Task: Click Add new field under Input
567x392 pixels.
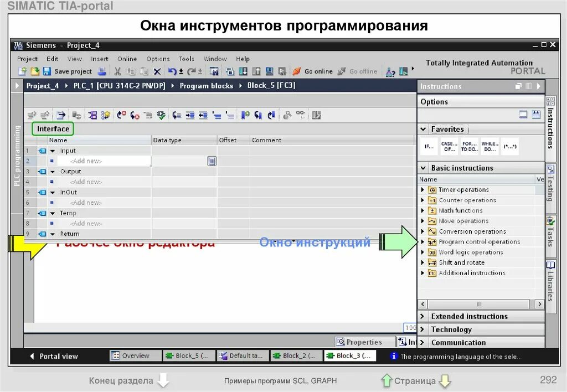Action: [105, 161]
